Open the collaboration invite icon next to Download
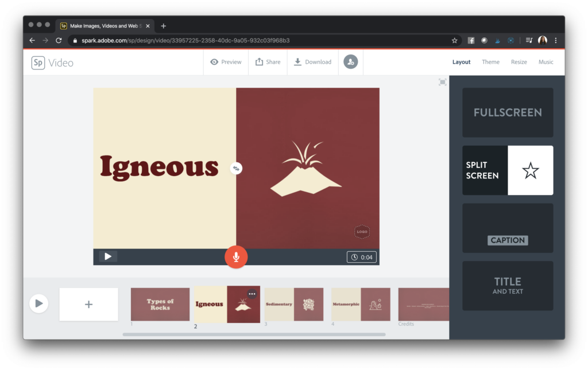Image resolution: width=588 pixels, height=370 pixels. click(350, 61)
